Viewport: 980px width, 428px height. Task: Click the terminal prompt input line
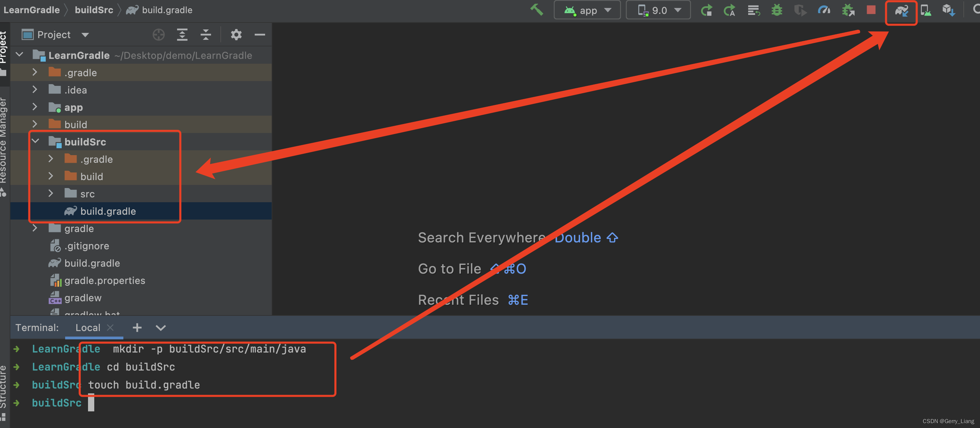(x=91, y=403)
